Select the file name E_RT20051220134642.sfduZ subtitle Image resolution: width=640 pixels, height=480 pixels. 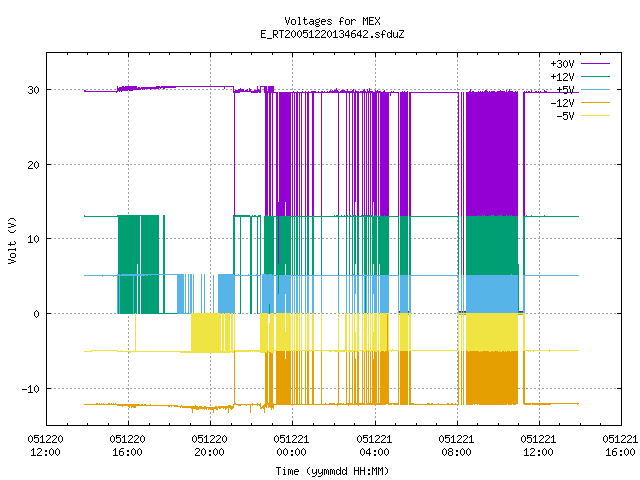point(332,34)
